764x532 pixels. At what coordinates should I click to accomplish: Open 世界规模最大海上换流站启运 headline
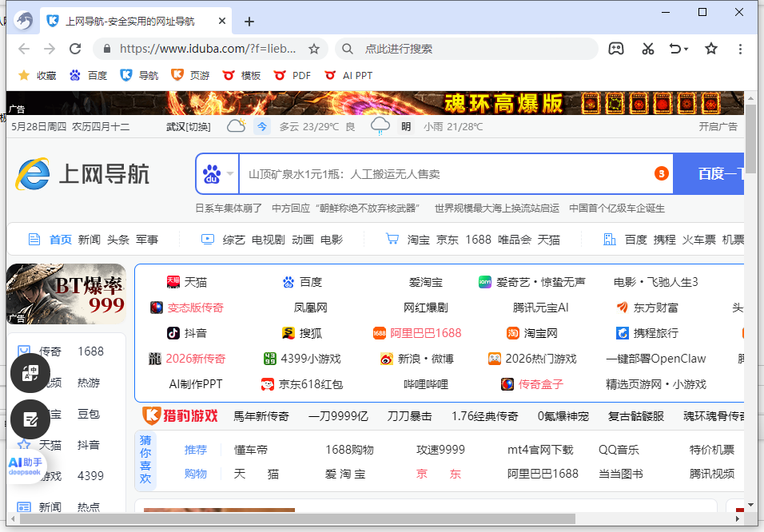click(x=497, y=208)
